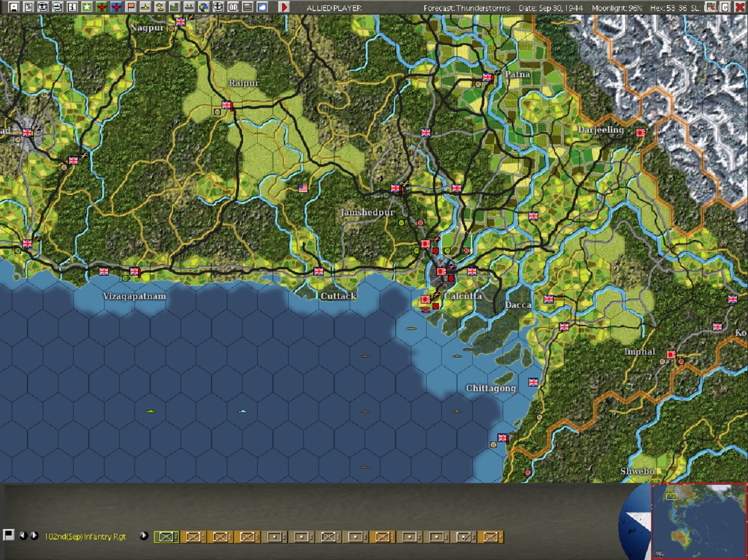Select the British flag base at Raipur
748x560 pixels.
227,106
